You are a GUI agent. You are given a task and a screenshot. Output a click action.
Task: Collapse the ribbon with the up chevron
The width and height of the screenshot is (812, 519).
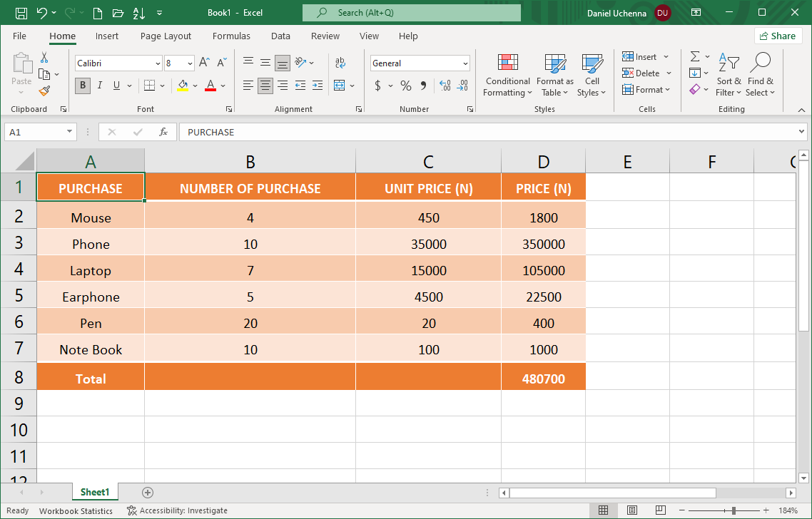click(x=800, y=111)
